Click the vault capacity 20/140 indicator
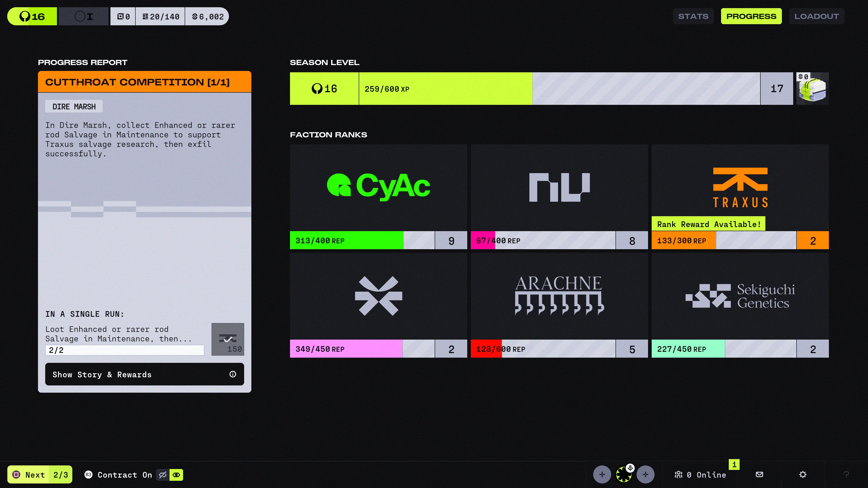This screenshot has height=488, width=868. click(161, 16)
